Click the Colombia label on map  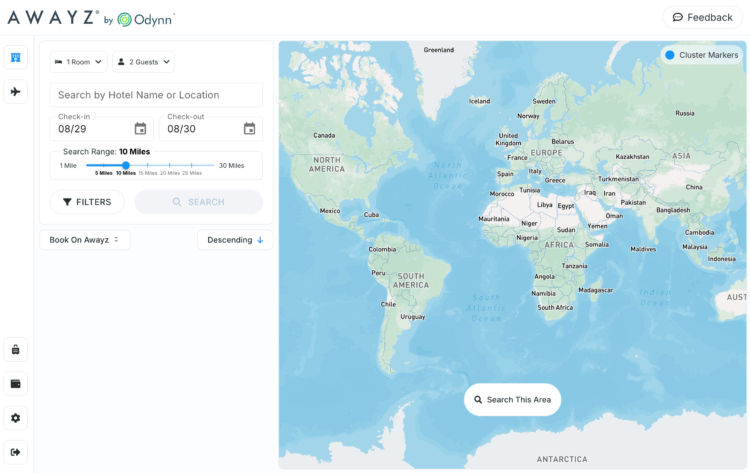coord(382,249)
